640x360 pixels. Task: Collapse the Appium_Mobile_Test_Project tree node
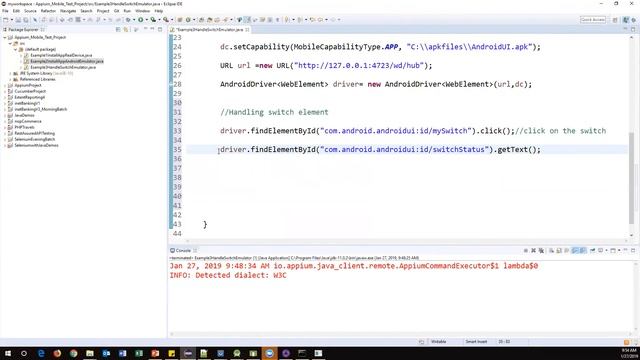pyautogui.click(x=5, y=37)
